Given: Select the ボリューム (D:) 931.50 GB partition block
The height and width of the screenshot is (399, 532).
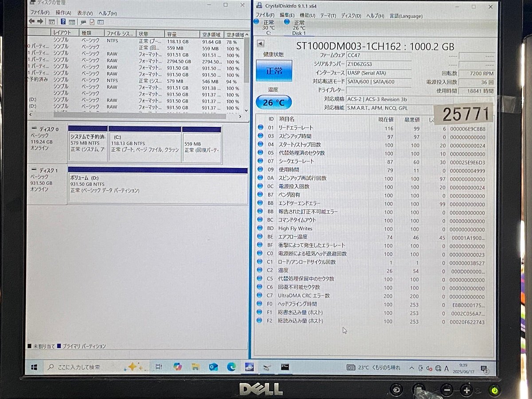Looking at the screenshot, I should point(157,185).
